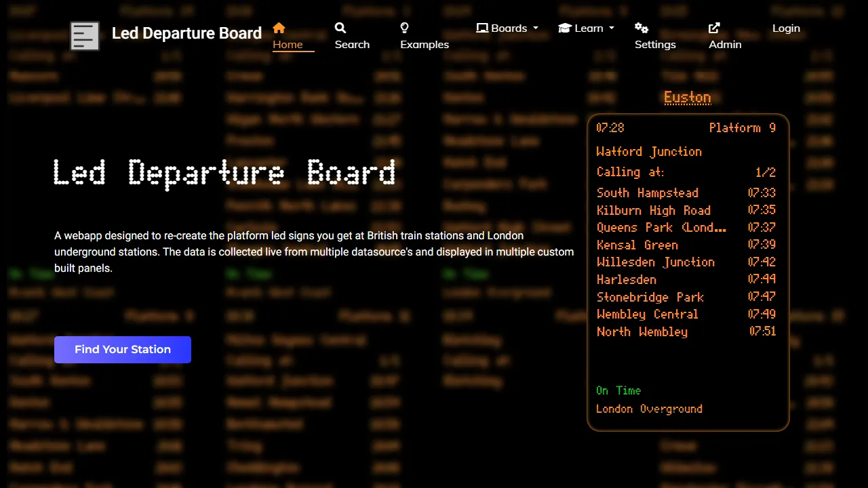Select the Examples menu item
868x488 pixels.
425,44
